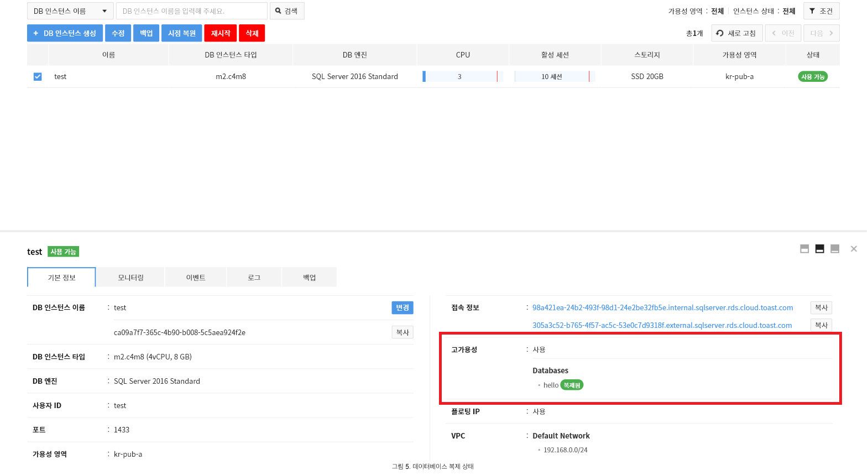This screenshot has width=868, height=475.
Task: Click the 인스턴스 상태 전체 filter label
Action: click(x=764, y=11)
